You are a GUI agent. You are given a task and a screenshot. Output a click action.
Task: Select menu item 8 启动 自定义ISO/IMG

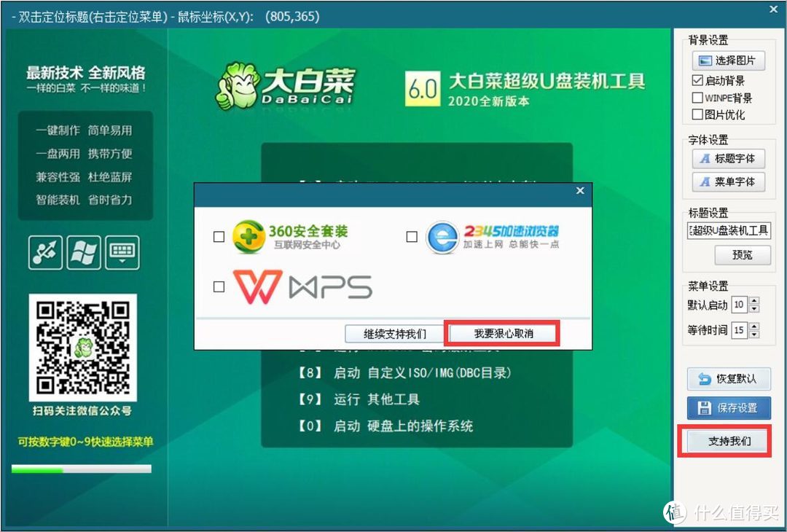coord(404,373)
